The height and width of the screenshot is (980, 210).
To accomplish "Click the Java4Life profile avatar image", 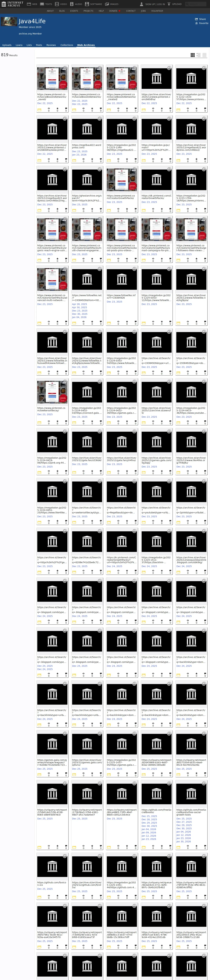I will (9, 21).
